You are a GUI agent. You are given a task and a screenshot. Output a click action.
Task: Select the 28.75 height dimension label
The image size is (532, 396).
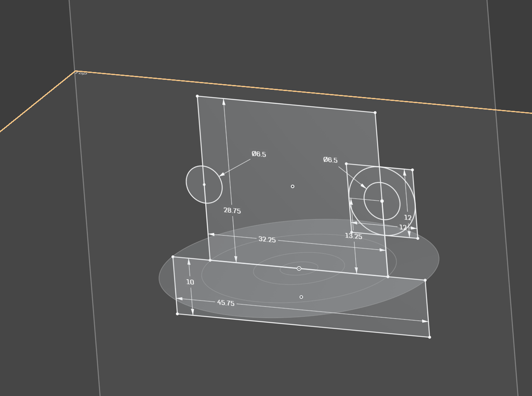coord(232,211)
